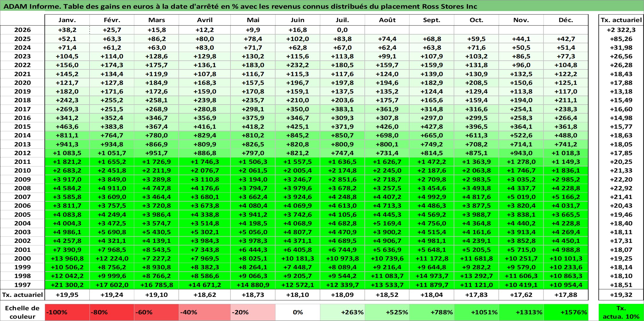Image resolution: width=644 pixels, height=321 pixels.
Task: Select the 0% white legend cell
Action: 298,312
